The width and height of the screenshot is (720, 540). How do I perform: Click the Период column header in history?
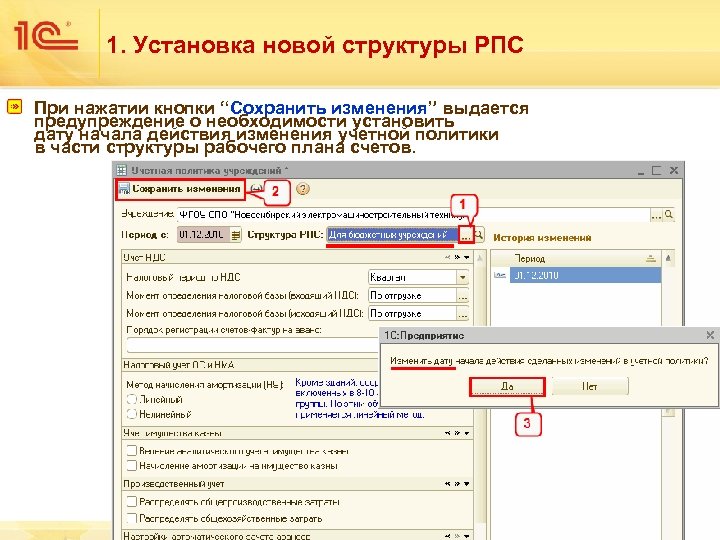coord(576,259)
